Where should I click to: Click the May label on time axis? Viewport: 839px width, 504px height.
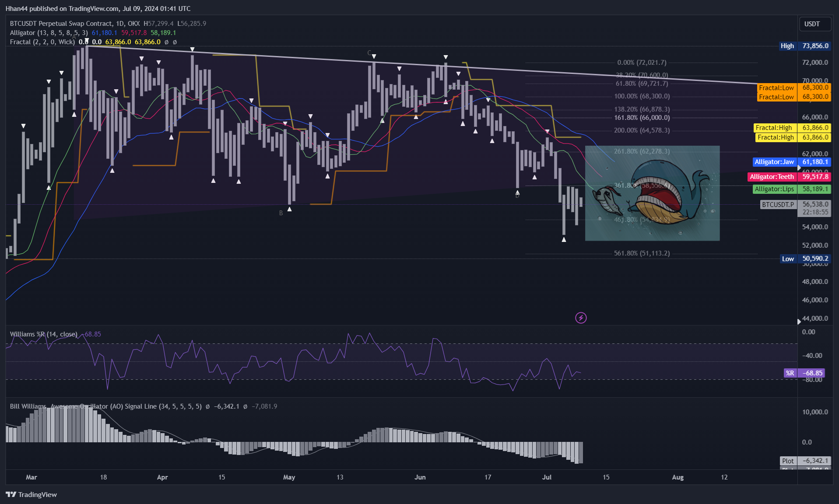click(289, 477)
